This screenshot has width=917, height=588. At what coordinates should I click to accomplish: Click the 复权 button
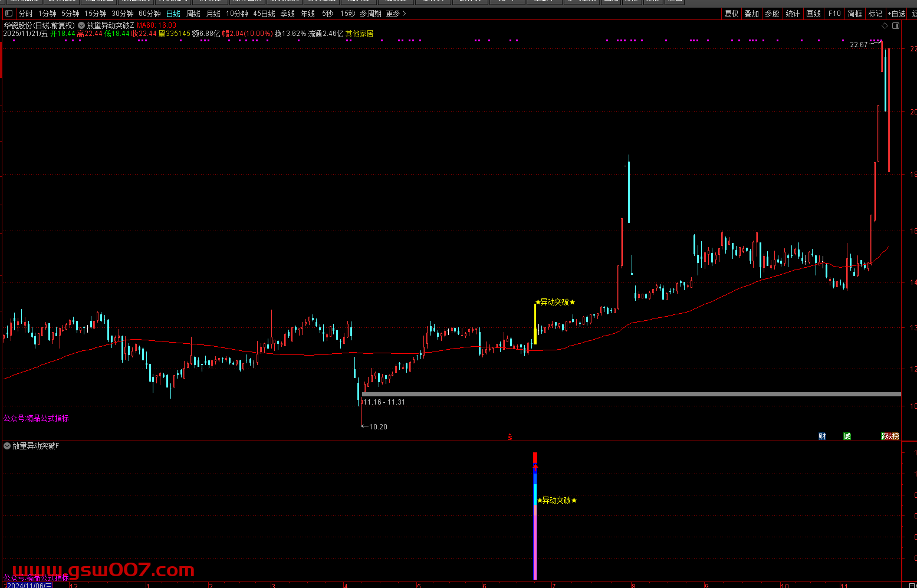731,14
